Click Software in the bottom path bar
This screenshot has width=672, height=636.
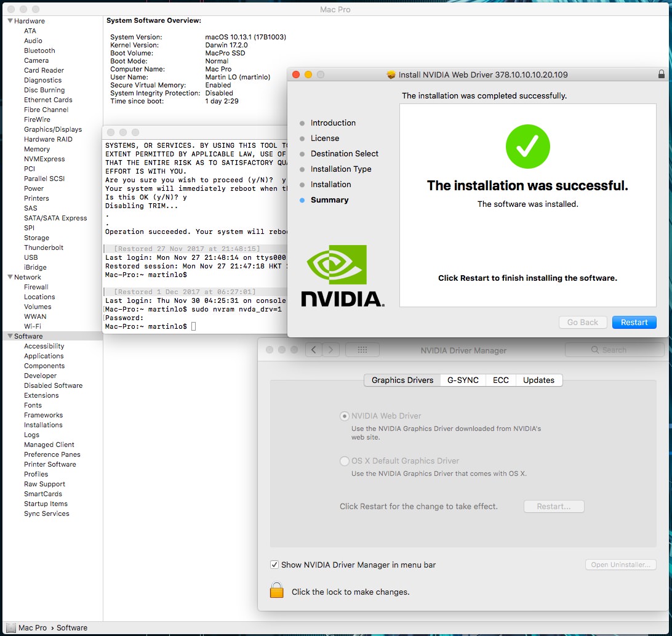72,628
